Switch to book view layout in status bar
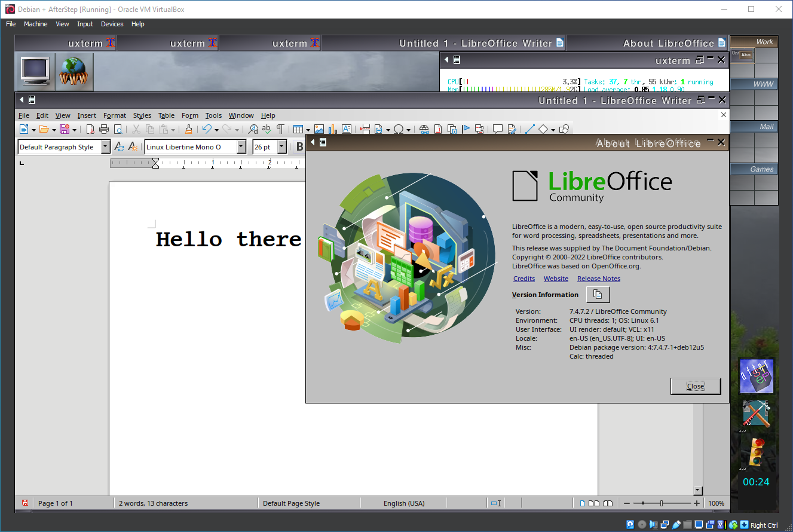Screen dimensions: 793x532 tap(608, 503)
